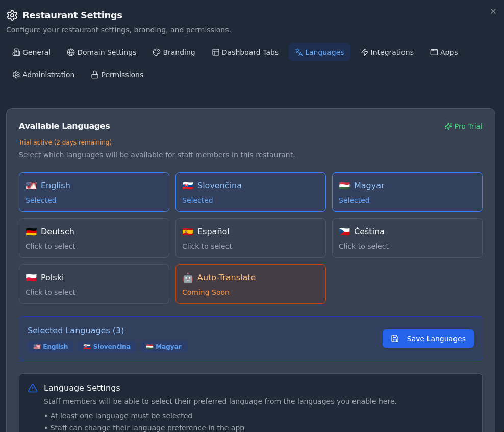Switch to the Apps tab
This screenshot has width=504, height=432.
(444, 52)
